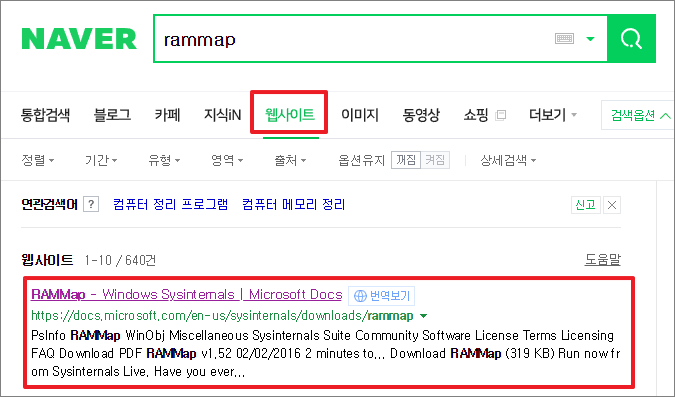Open the 도움말 help link

[602, 260]
